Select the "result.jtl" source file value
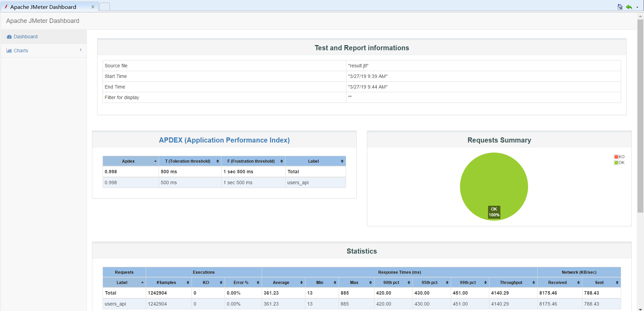This screenshot has height=311, width=644. (358, 66)
